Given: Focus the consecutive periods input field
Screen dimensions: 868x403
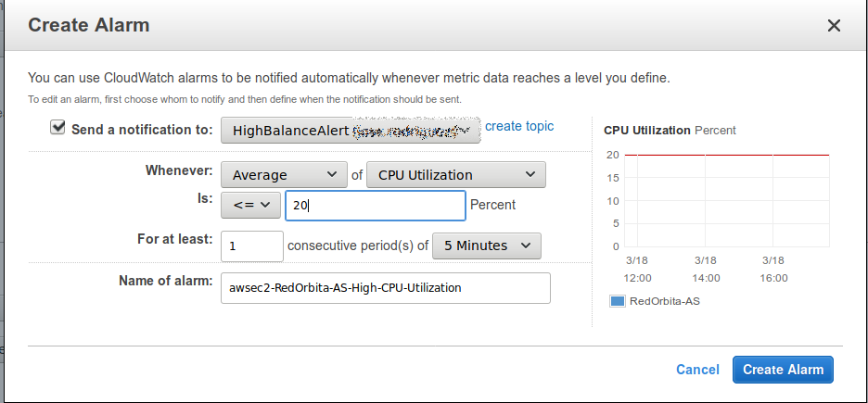Looking at the screenshot, I should (x=251, y=246).
